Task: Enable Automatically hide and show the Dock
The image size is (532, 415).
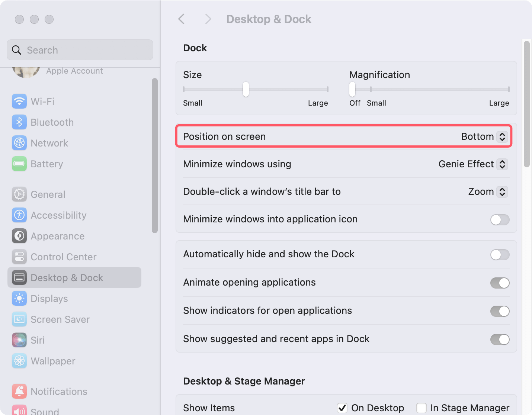Action: click(x=500, y=255)
